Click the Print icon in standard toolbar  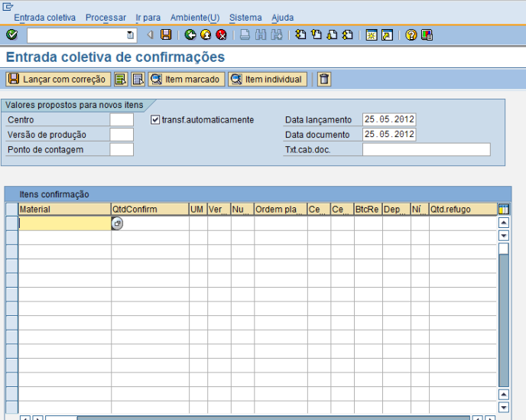click(x=245, y=35)
